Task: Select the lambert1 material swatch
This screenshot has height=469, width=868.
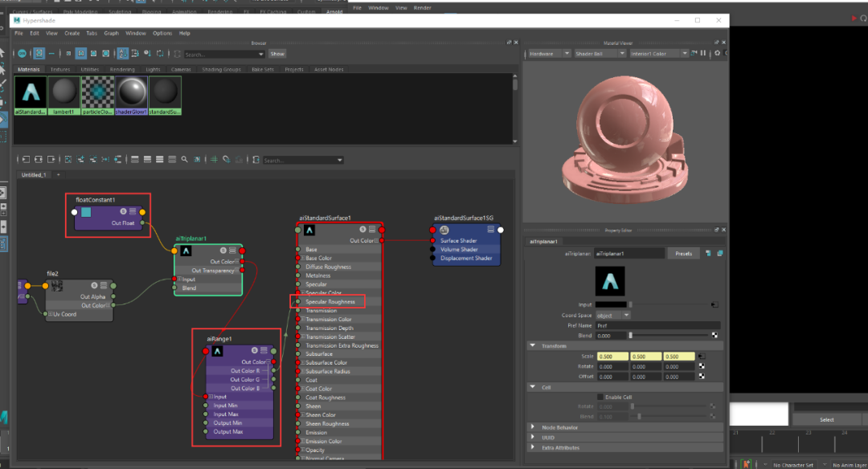Action: pyautogui.click(x=64, y=95)
